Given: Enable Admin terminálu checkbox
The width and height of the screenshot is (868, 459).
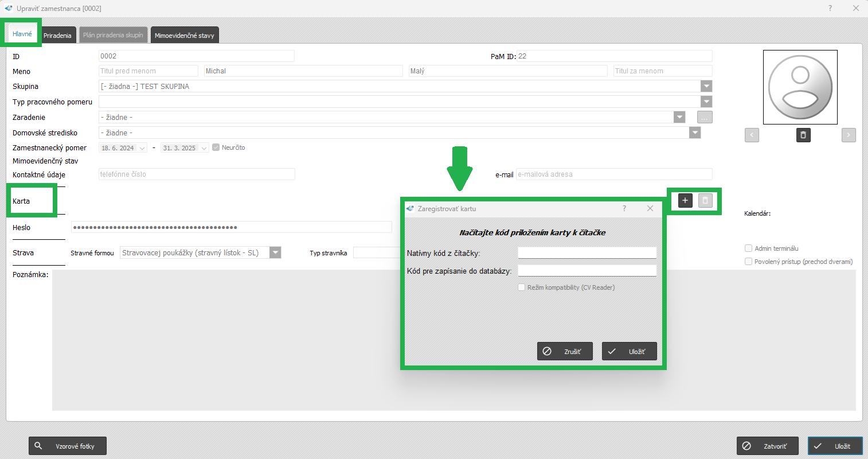Looking at the screenshot, I should click(748, 248).
